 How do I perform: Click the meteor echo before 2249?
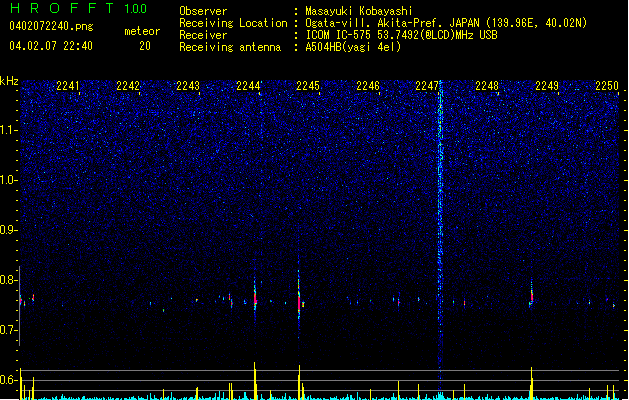[532, 295]
